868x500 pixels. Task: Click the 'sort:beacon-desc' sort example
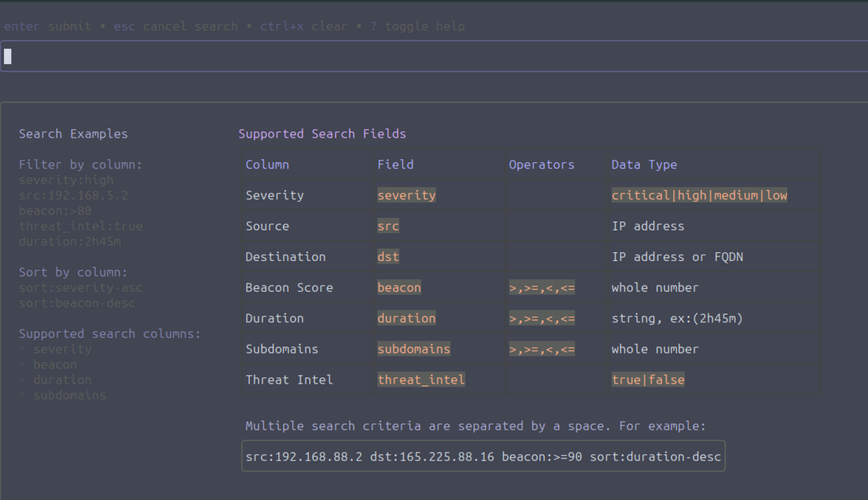(77, 303)
